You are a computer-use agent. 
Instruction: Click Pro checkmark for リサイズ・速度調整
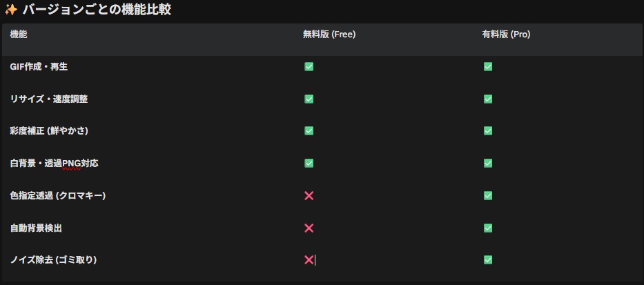488,99
